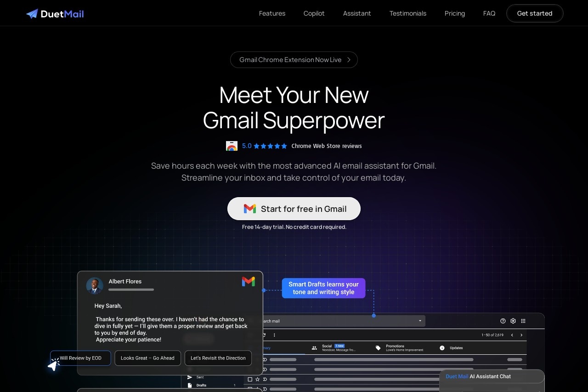588x392 pixels.
Task: Choose Will Review by EOD reply
Action: pyautogui.click(x=81, y=358)
